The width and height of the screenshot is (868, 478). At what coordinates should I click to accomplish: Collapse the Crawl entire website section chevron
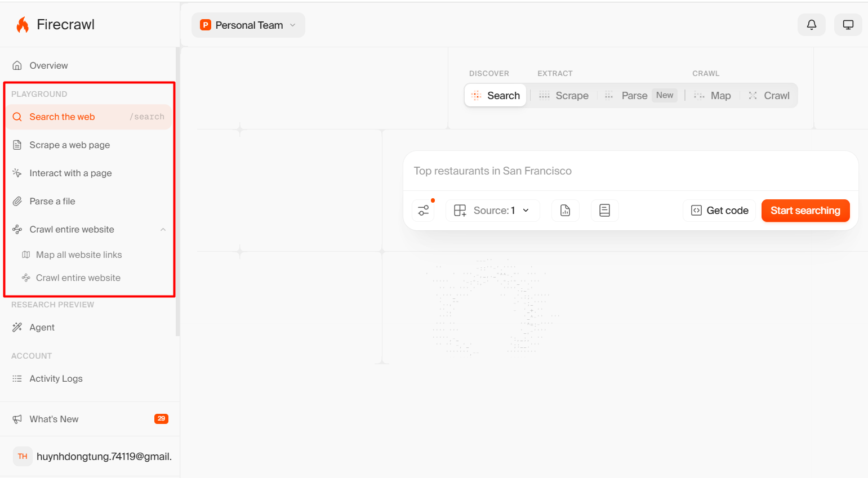tap(163, 229)
